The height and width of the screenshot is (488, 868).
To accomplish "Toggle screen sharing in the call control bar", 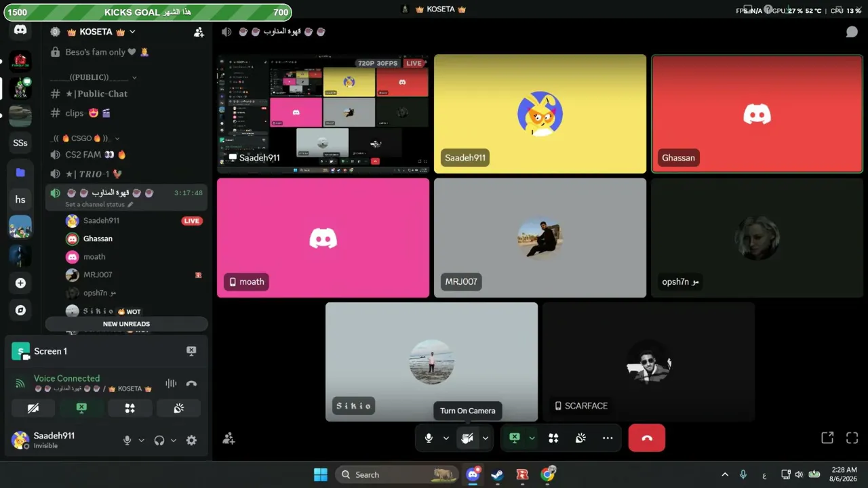I will (514, 438).
